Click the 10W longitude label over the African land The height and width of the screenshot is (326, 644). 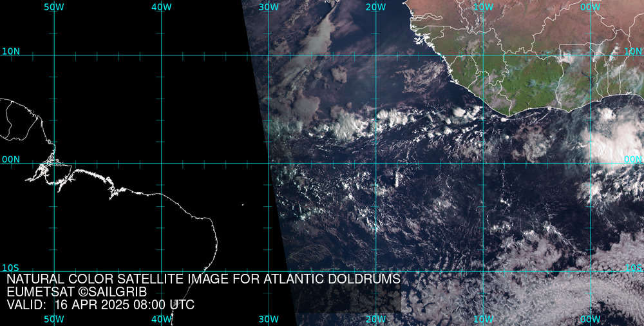(483, 7)
